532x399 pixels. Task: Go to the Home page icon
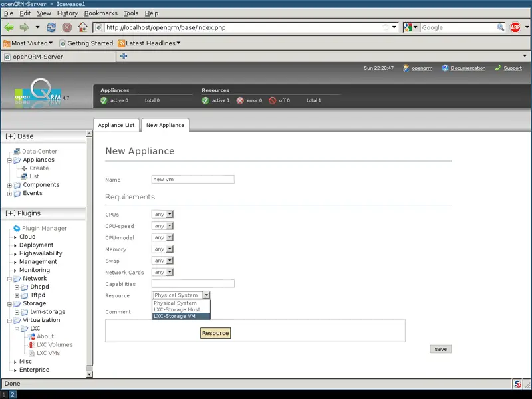(x=82, y=27)
